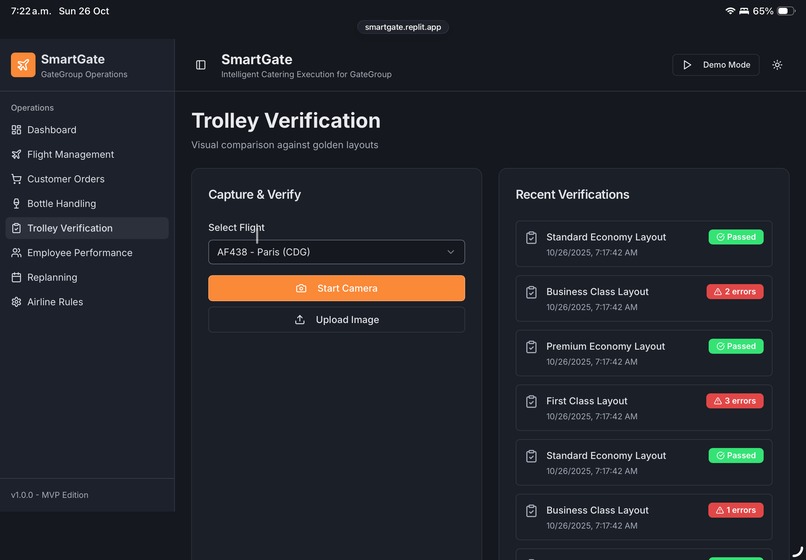Click the Capture & Verify heading
This screenshot has width=806, height=560.
[x=254, y=194]
